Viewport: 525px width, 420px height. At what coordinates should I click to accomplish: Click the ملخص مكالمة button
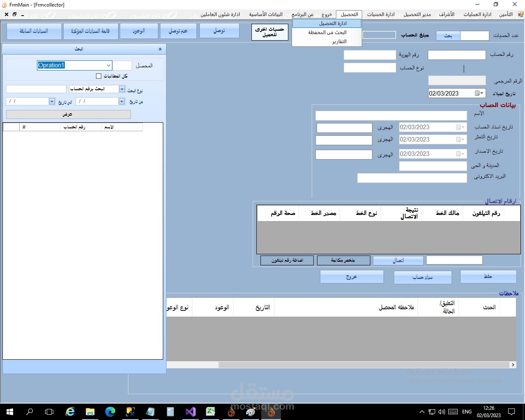(x=343, y=260)
